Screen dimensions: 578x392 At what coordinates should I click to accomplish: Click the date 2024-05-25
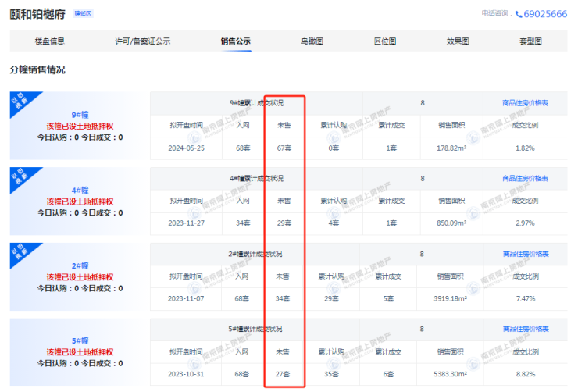tap(186, 148)
